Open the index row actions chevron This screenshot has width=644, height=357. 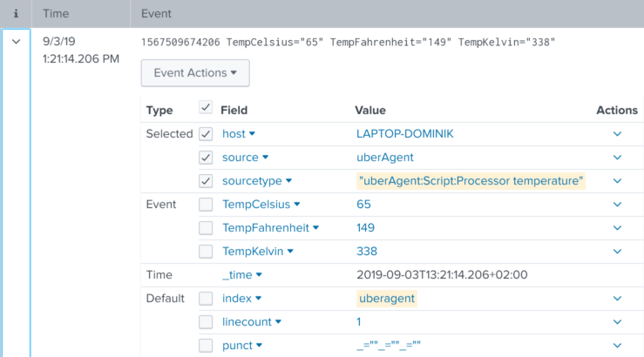[x=617, y=299]
